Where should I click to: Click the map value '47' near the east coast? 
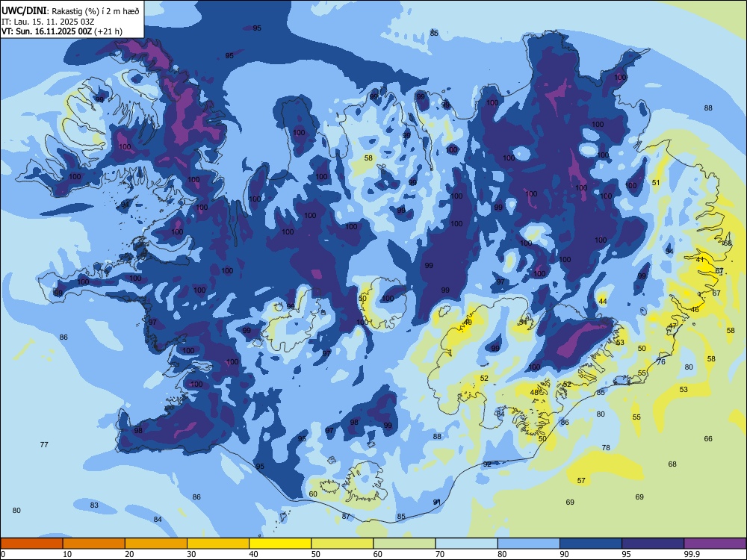pyautogui.click(x=672, y=326)
